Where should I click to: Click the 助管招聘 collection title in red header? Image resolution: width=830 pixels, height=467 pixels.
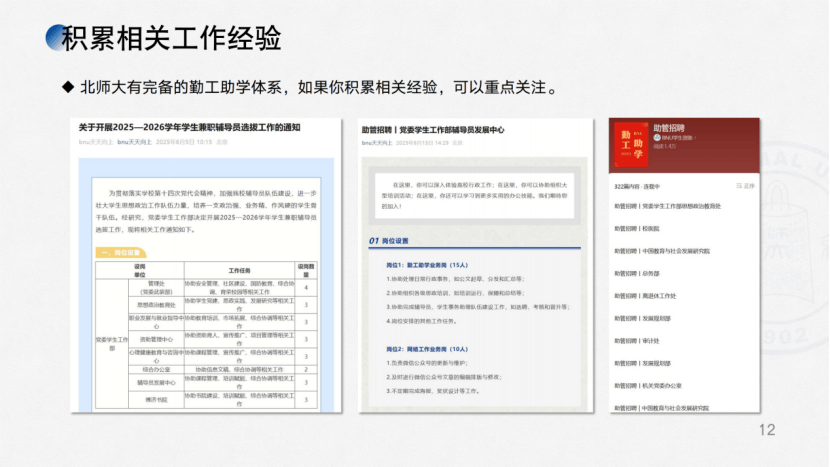pos(669,128)
